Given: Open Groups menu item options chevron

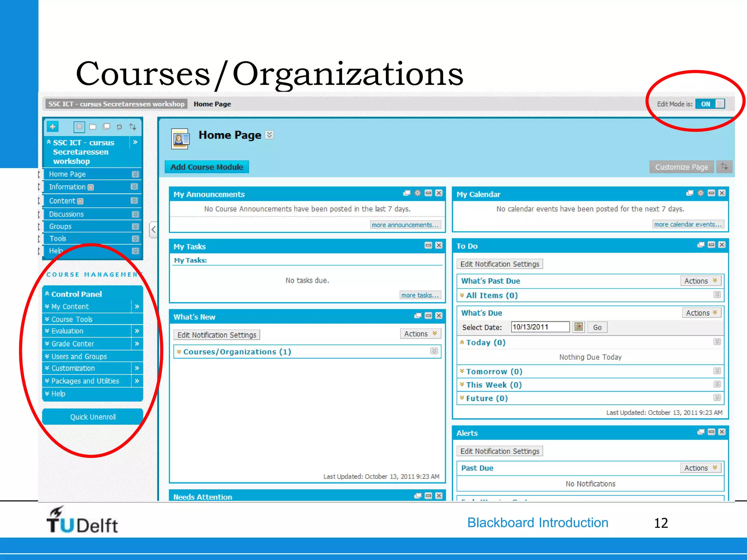Looking at the screenshot, I should (x=135, y=226).
